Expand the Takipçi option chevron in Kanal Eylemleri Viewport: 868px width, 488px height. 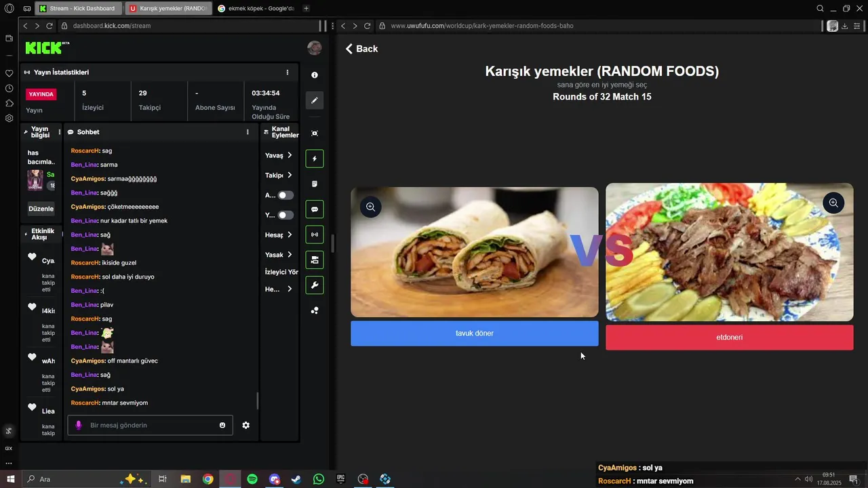290,175
